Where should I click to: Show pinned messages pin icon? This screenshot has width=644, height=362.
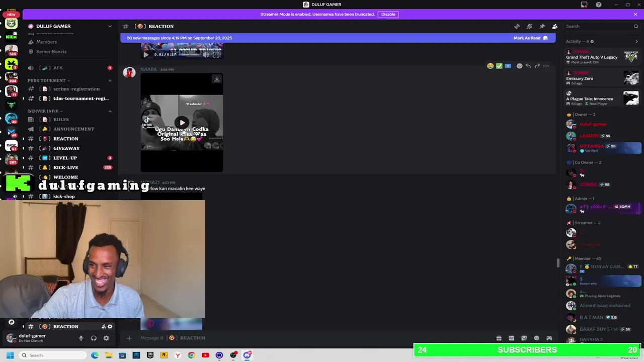tap(542, 26)
